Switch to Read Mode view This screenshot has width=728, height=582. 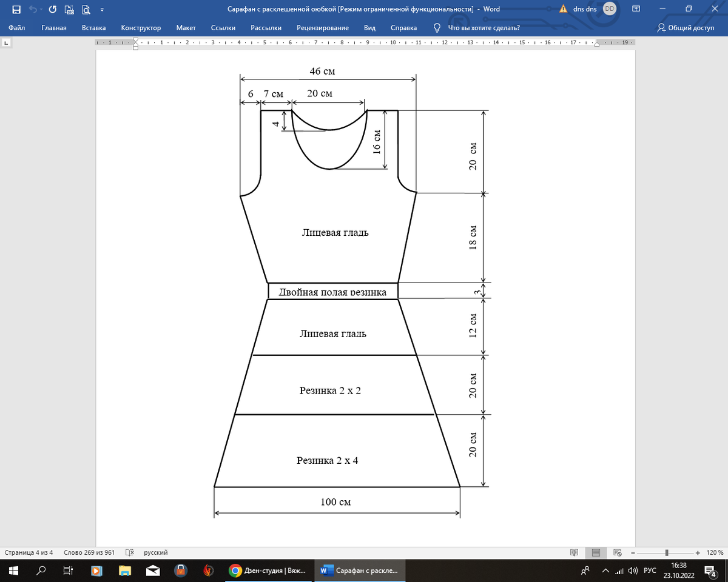[x=574, y=553]
